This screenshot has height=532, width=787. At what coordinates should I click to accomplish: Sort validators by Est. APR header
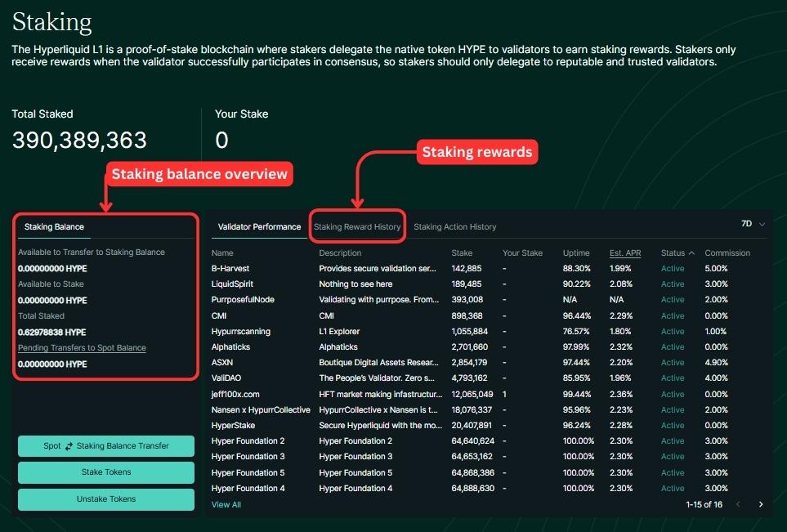[x=625, y=253]
